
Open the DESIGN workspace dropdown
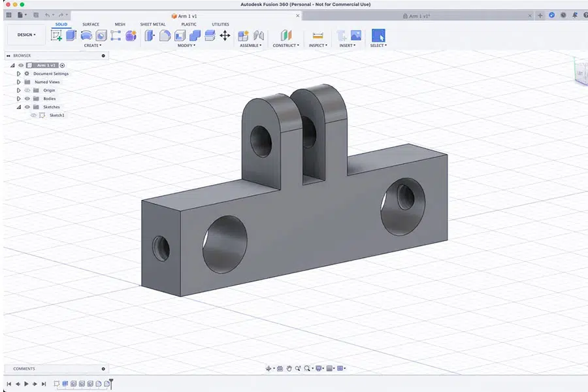click(x=26, y=35)
